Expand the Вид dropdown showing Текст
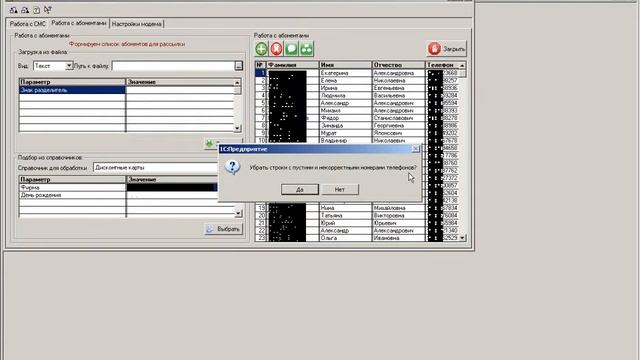640x360 pixels. coord(69,66)
